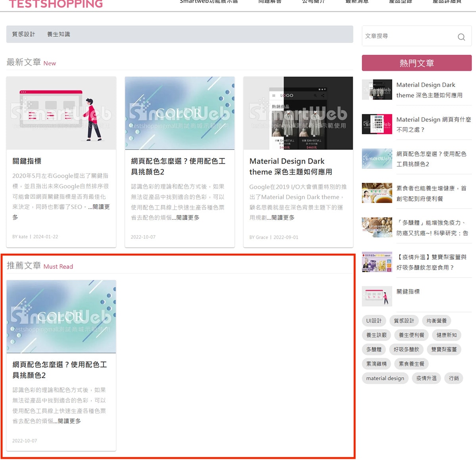476x460 pixels.
Task: Select the UI設計 tag
Action: [374, 321]
